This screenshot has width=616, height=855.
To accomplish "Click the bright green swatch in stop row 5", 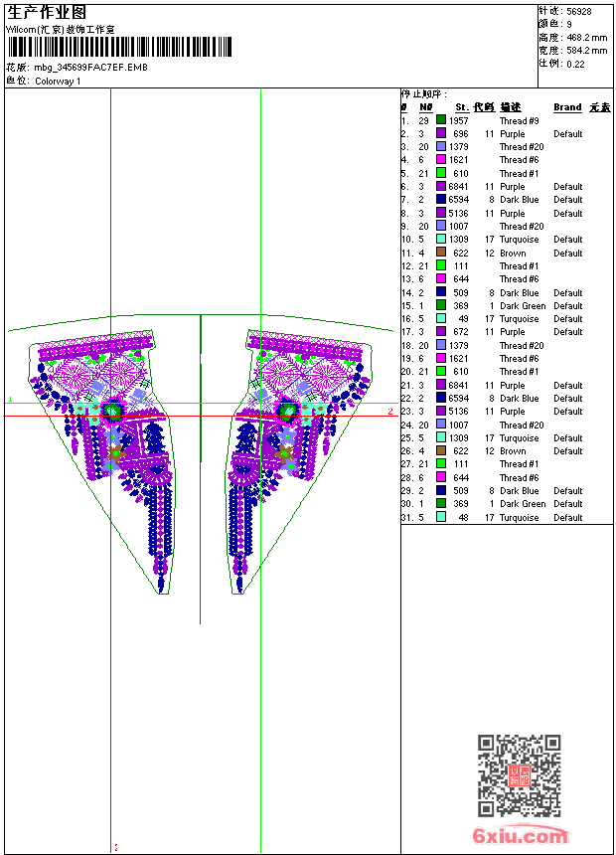I will [441, 173].
